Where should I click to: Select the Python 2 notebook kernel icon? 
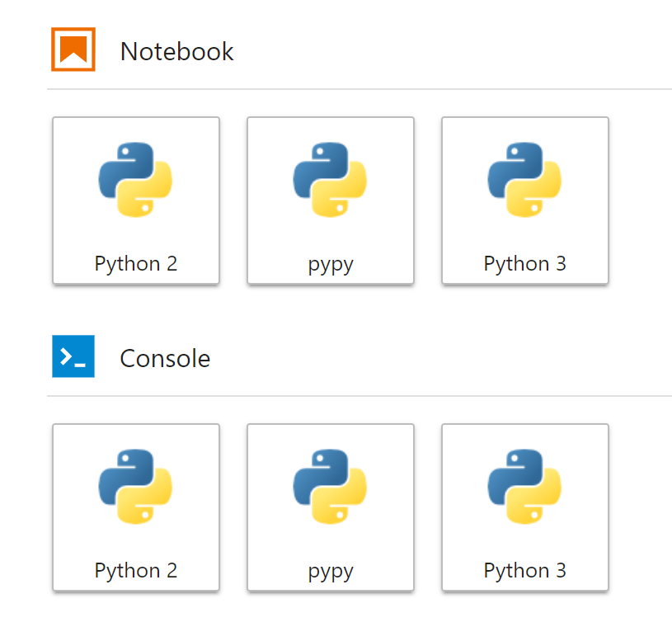coord(135,180)
